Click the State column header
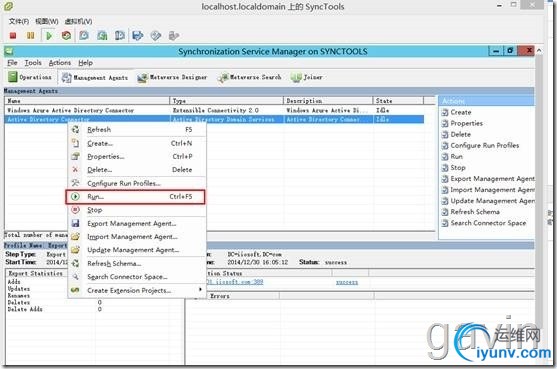The image size is (557, 369). pyautogui.click(x=398, y=101)
